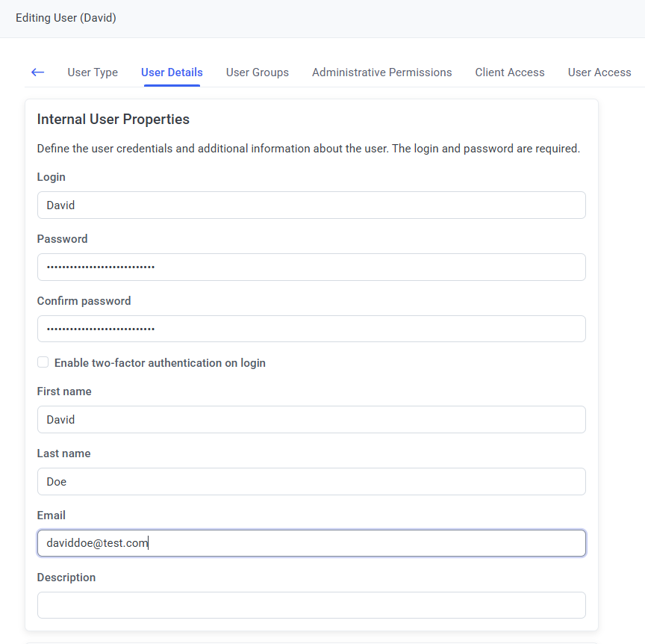The height and width of the screenshot is (644, 645).
Task: Enable the two-factor authentication checkbox
Action: pyautogui.click(x=43, y=362)
